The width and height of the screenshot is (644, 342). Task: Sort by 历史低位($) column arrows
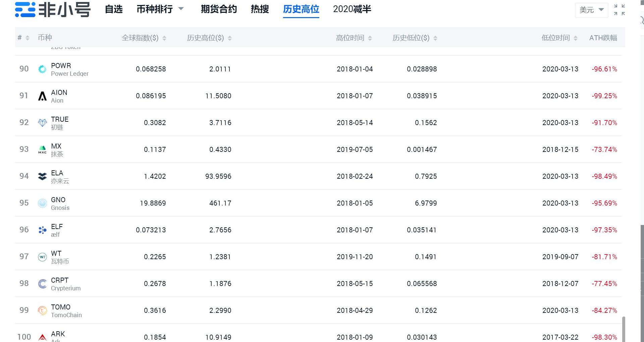pyautogui.click(x=435, y=38)
